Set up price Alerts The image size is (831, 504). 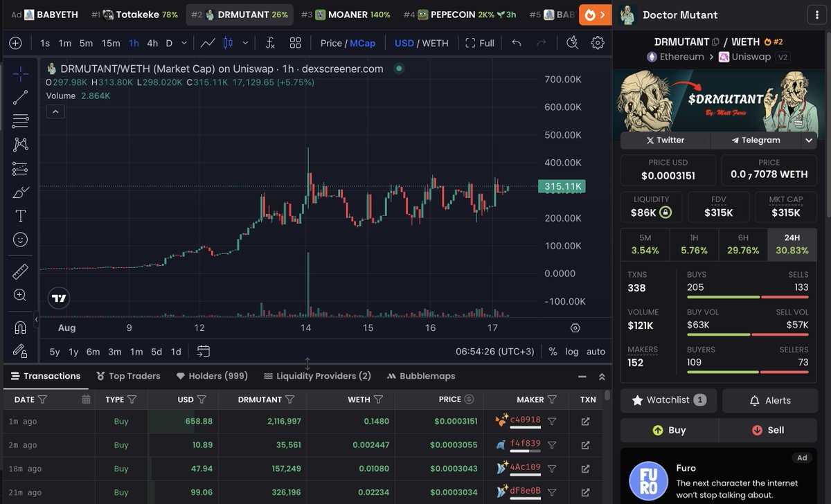click(x=769, y=400)
